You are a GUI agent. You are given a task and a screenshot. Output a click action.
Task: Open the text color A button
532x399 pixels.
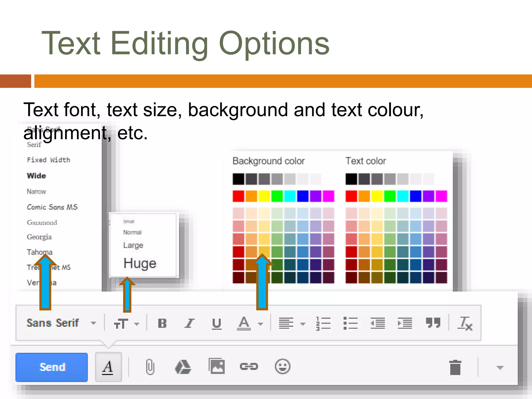pos(244,323)
